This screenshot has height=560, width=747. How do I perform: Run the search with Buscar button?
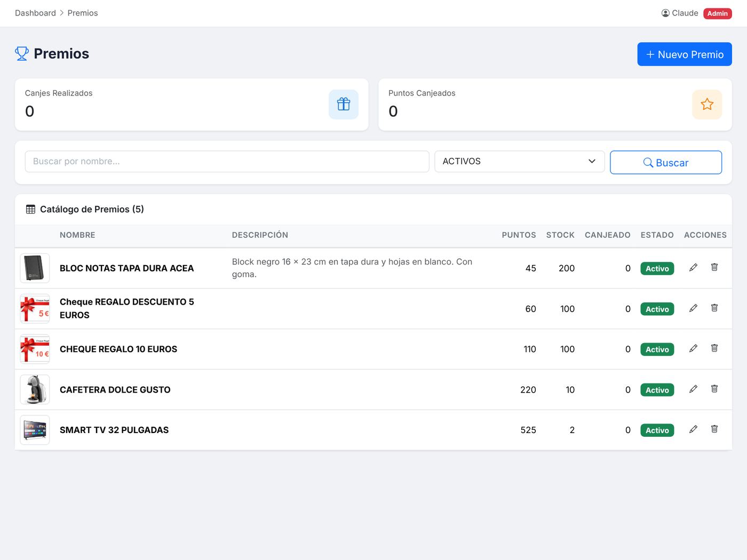coord(666,163)
